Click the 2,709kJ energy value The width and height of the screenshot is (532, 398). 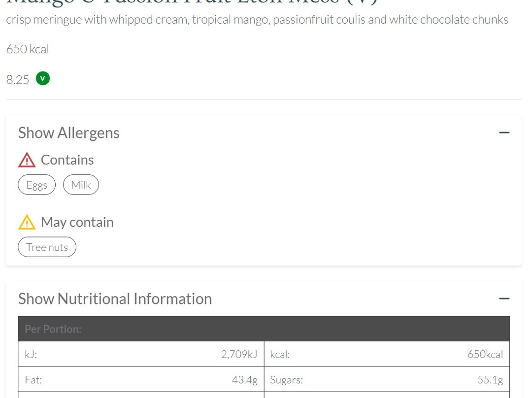tap(239, 354)
